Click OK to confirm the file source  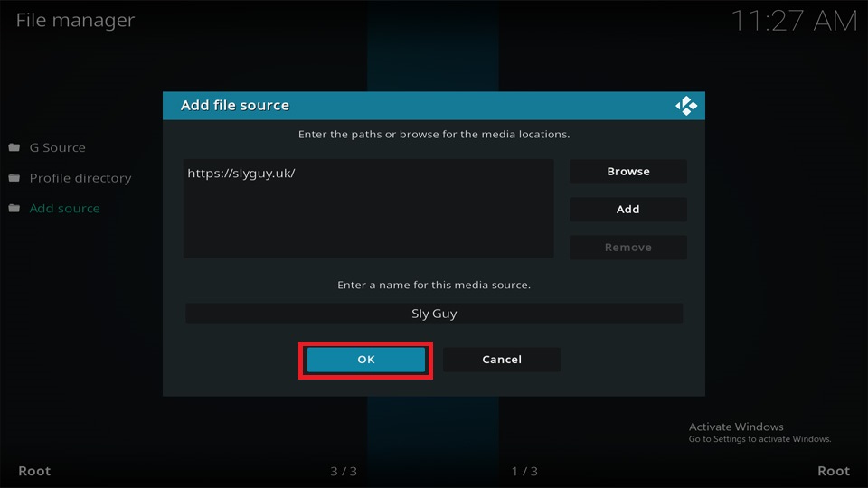(x=366, y=360)
